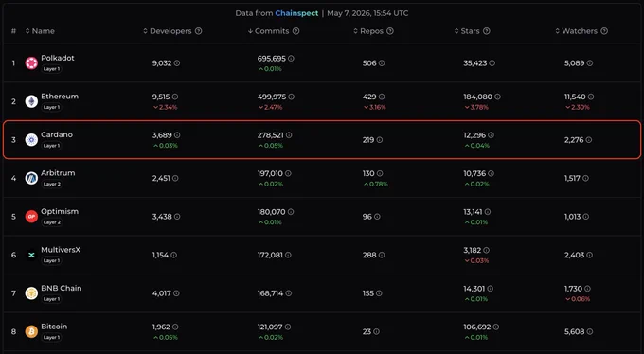Click info icon next to Cardano 2,276 watchers
644x354 pixels.
(x=589, y=140)
